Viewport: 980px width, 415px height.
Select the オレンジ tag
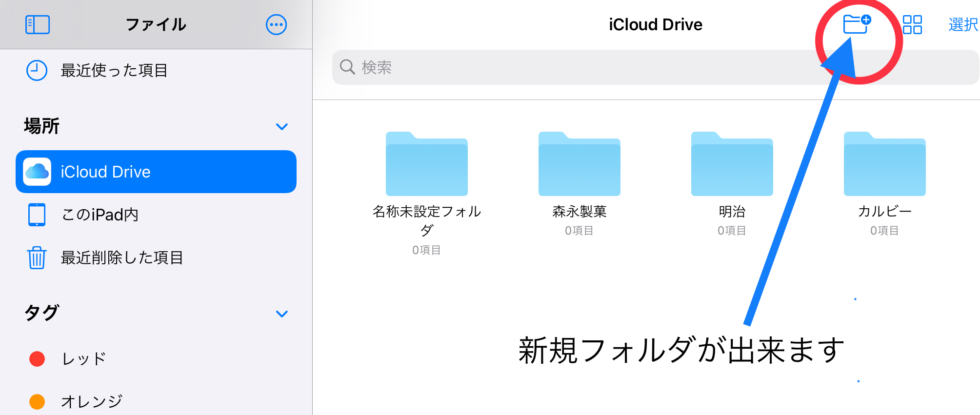coord(156,401)
